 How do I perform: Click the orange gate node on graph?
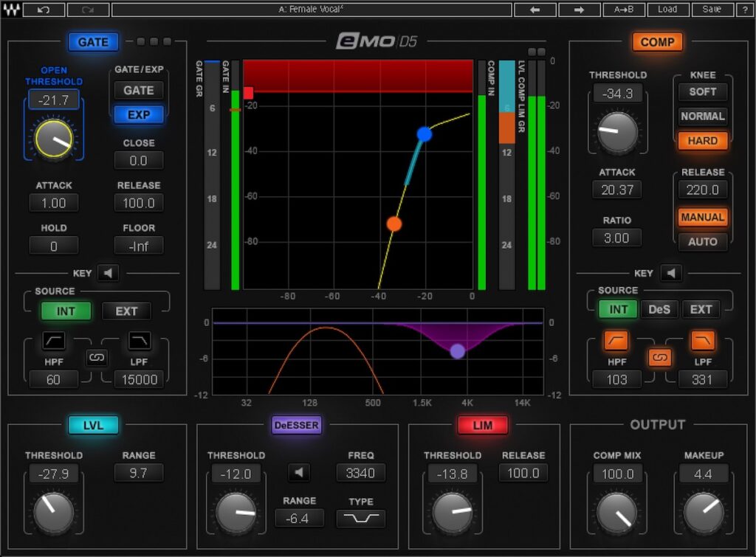pyautogui.click(x=394, y=224)
